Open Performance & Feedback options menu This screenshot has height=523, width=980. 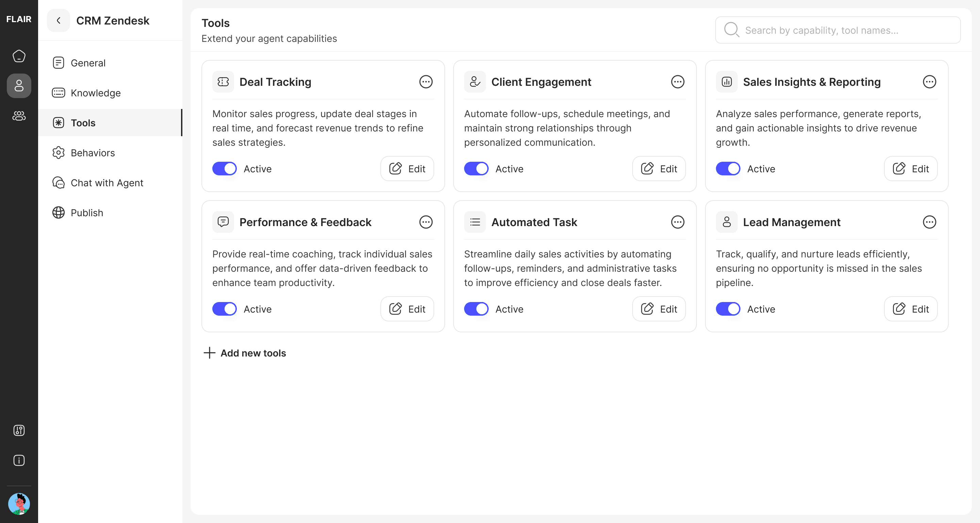[425, 222]
